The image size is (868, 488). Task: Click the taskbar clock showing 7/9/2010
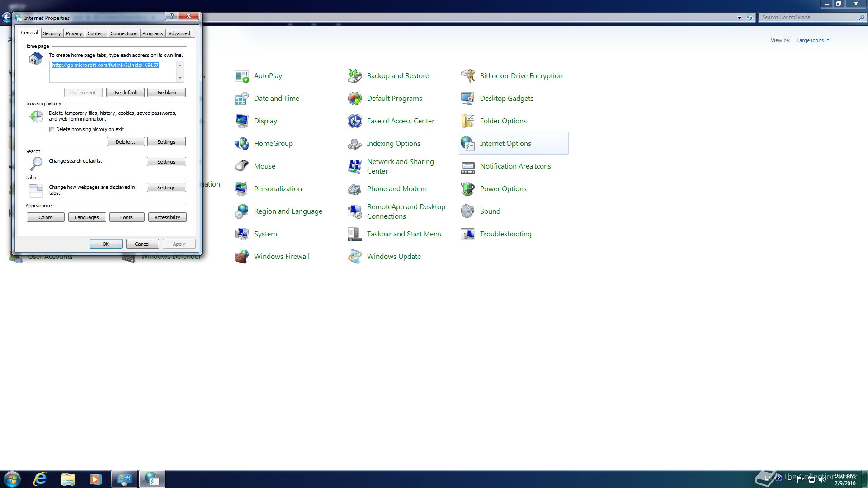845,479
